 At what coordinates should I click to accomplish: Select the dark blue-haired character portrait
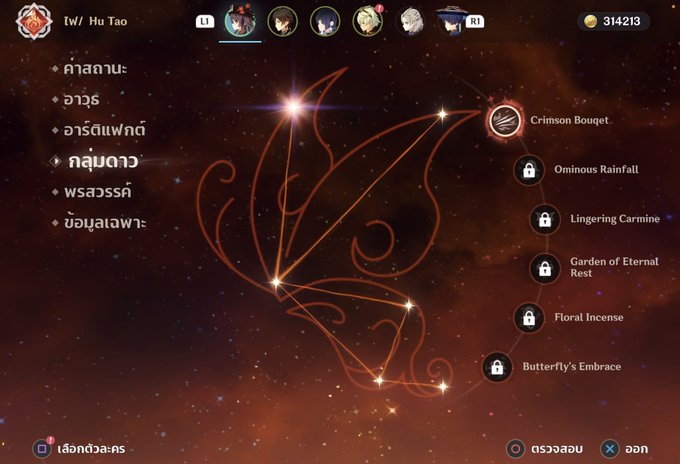tap(325, 21)
